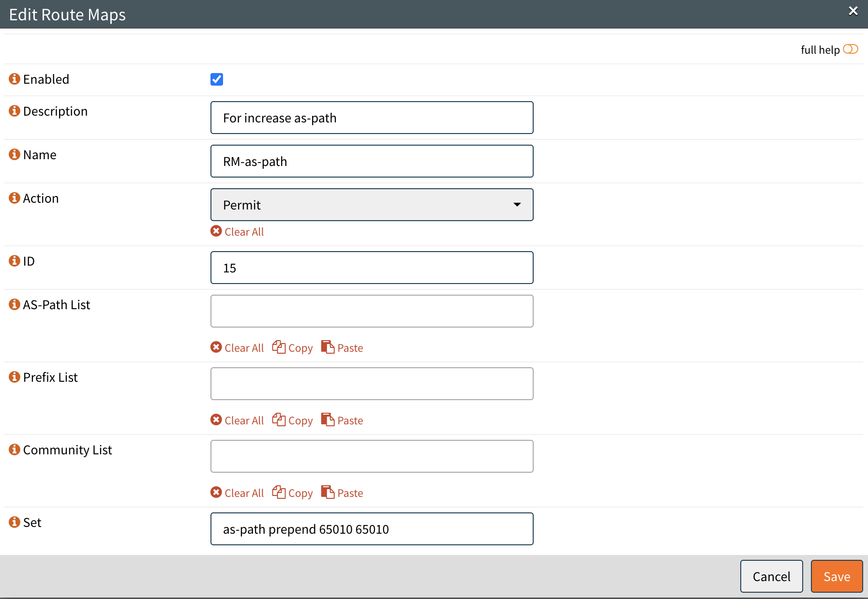Click the Clear All icon under Prefix List
Image resolution: width=868 pixels, height=599 pixels.
coord(216,420)
